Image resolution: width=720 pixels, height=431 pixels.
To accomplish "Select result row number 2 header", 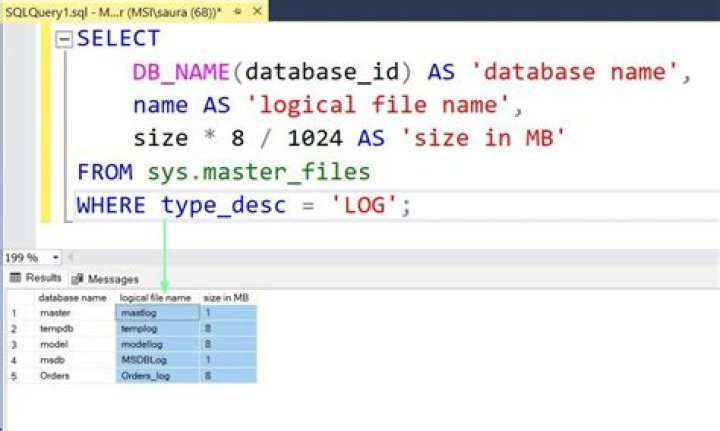I will (21, 329).
